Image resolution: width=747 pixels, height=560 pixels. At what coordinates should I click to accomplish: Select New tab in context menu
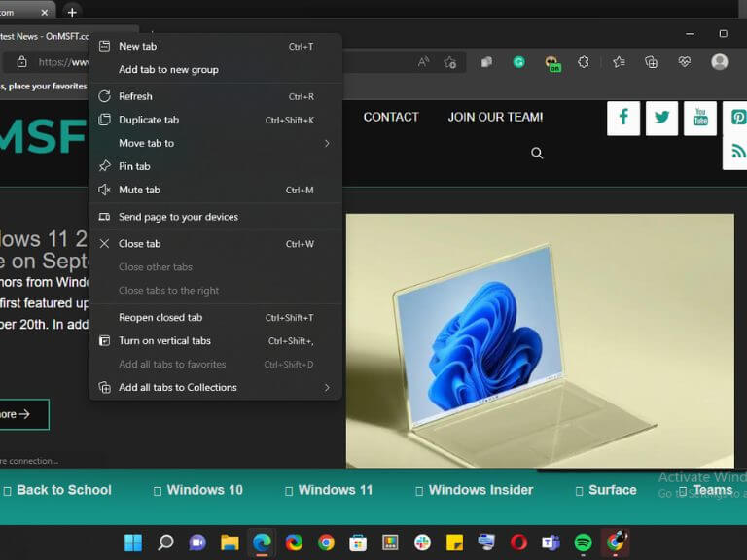point(215,47)
